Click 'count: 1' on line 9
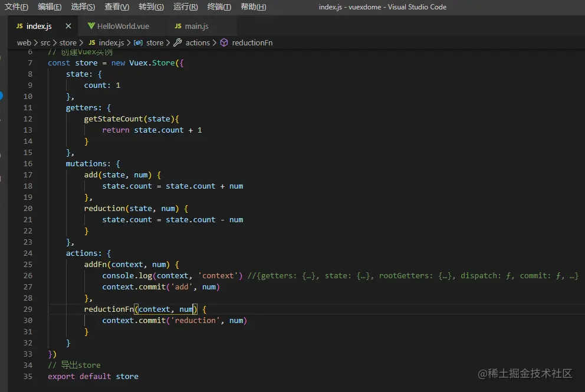The height and width of the screenshot is (392, 585). [x=102, y=85]
